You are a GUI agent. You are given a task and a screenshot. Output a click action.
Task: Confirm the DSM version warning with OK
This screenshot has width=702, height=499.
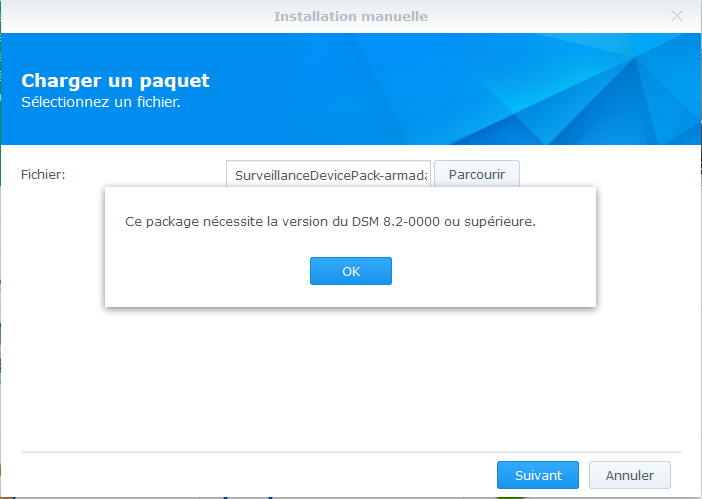351,271
